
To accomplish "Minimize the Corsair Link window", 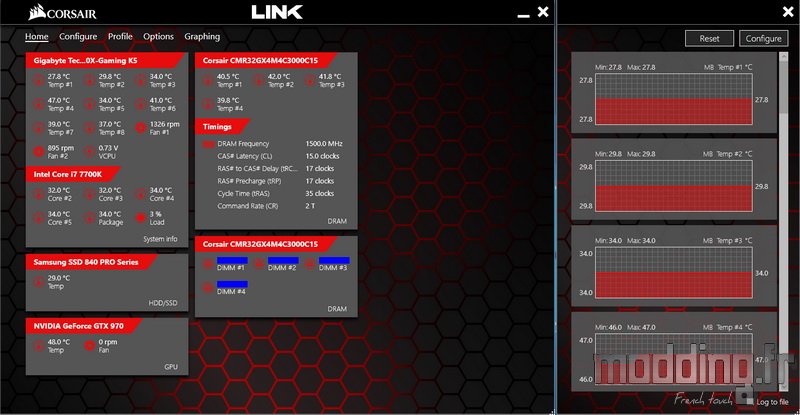I will pos(523,16).
